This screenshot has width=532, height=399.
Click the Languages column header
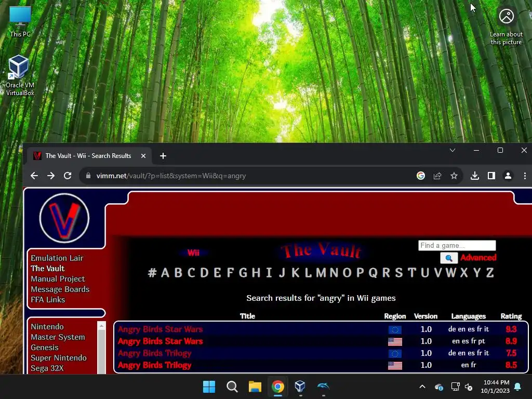coord(468,316)
